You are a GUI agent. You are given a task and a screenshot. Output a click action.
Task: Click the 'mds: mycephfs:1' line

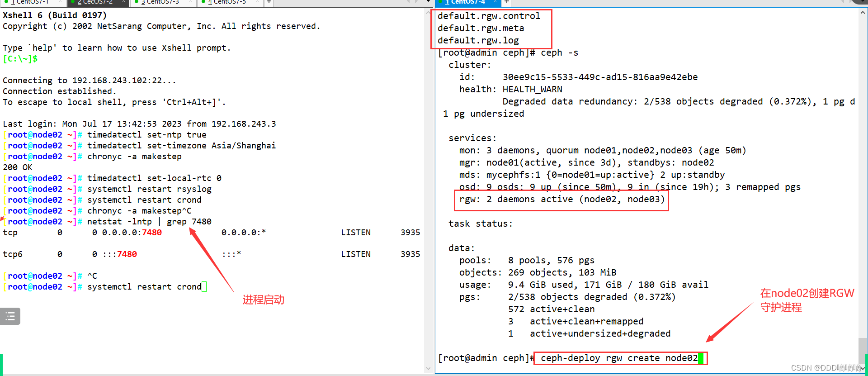click(x=592, y=175)
